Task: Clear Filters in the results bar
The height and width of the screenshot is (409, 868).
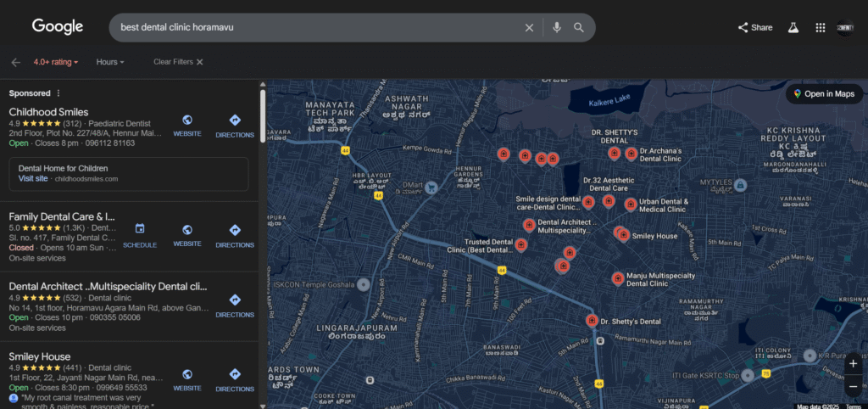Action: coord(178,62)
